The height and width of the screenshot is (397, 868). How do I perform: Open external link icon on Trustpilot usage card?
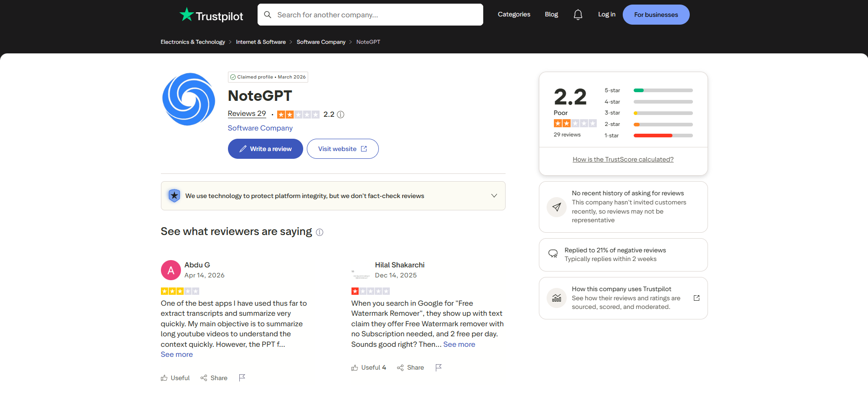(x=697, y=298)
